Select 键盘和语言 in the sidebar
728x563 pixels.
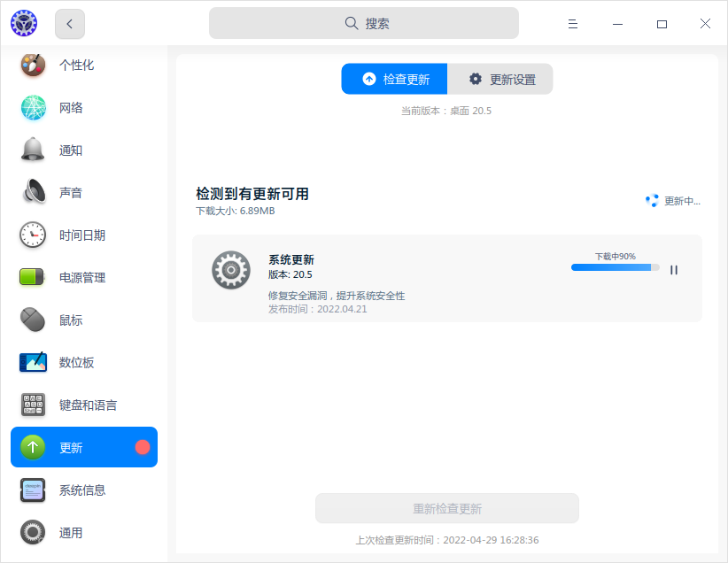84,405
